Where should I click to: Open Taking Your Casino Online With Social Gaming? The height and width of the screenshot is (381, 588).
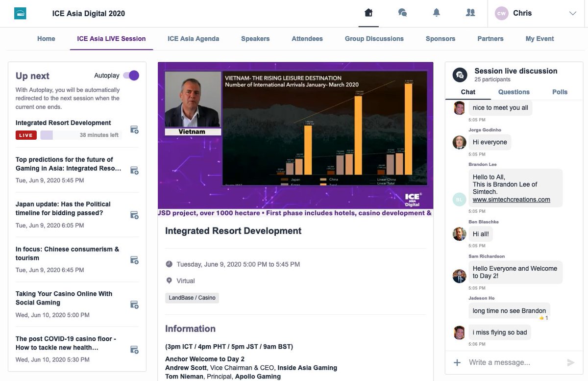click(x=64, y=298)
